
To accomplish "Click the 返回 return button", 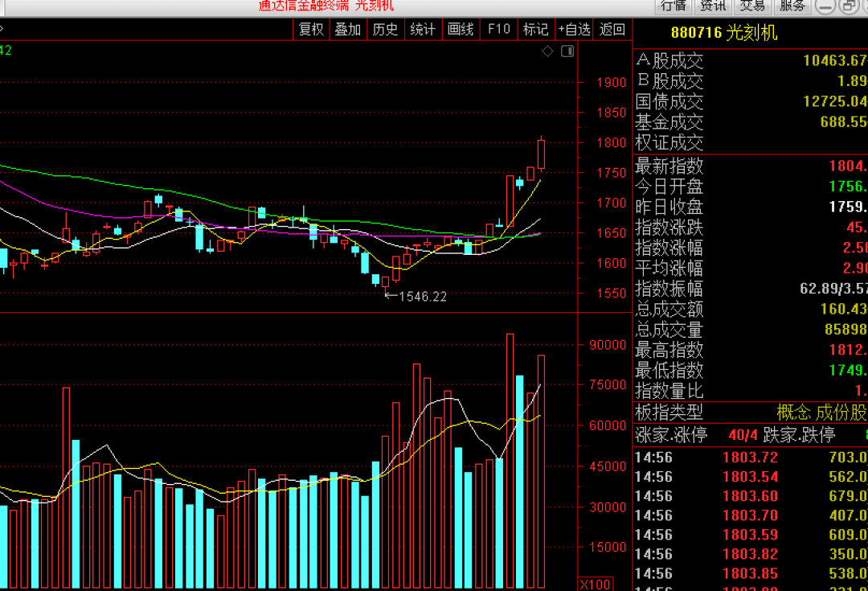I will (612, 28).
